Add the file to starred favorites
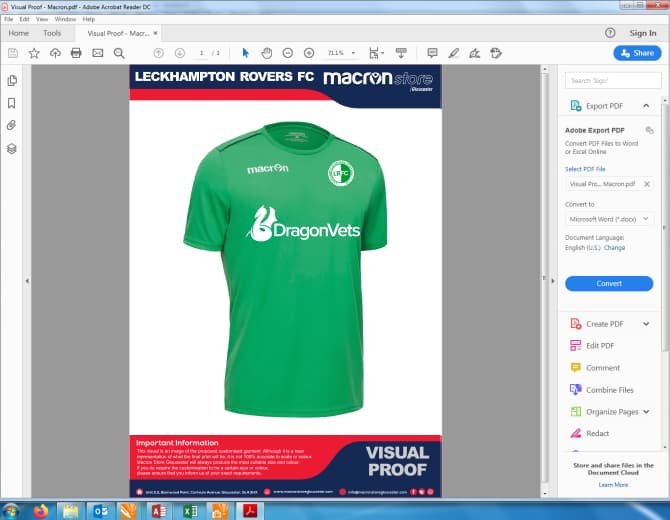The image size is (670, 520). pos(34,53)
